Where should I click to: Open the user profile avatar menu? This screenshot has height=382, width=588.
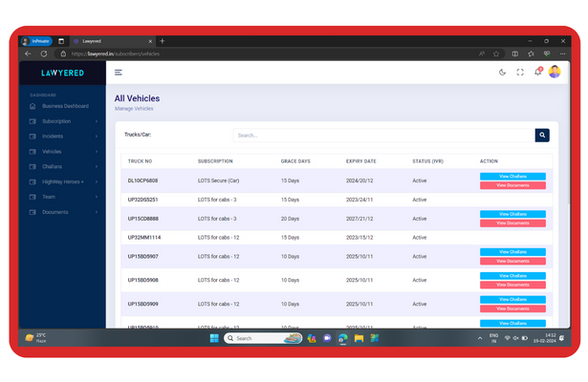coord(554,73)
